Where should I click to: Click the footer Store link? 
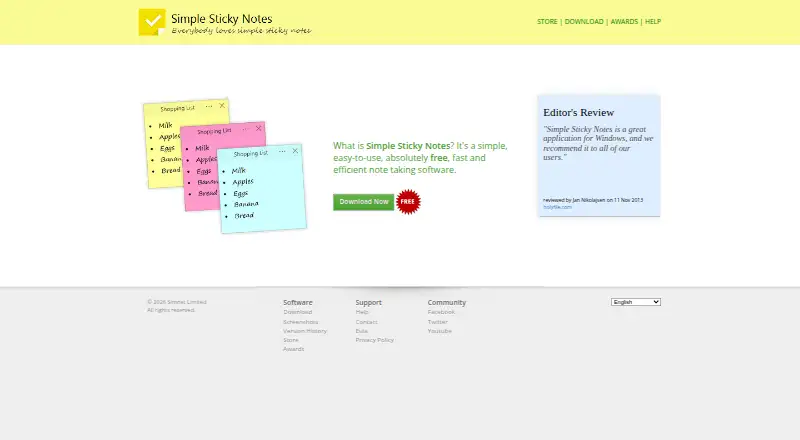click(x=291, y=340)
